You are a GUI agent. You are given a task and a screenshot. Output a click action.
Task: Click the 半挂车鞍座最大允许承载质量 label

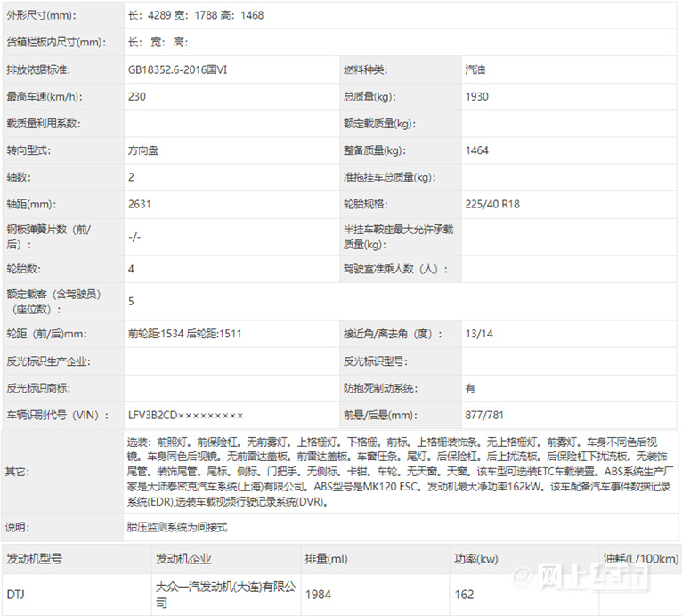(398, 237)
